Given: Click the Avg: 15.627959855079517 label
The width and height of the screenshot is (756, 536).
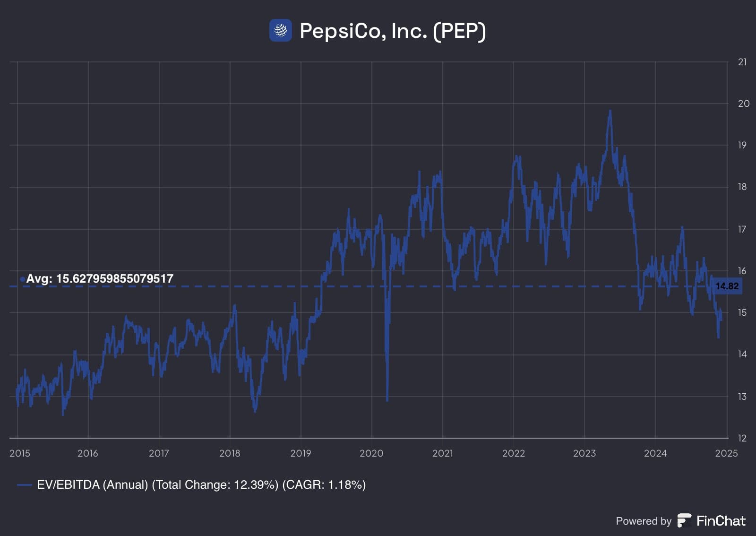Looking at the screenshot, I should click(x=100, y=279).
